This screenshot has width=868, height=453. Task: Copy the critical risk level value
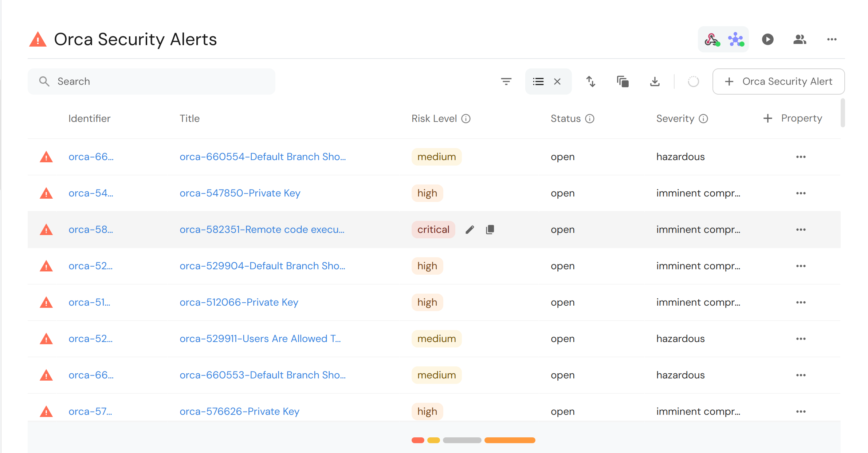point(490,230)
